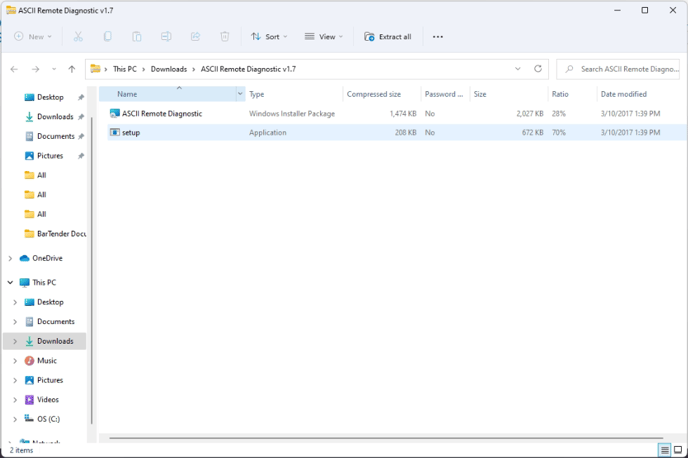Expand the OS (C:) drive node
The height and width of the screenshot is (458, 688).
coord(15,419)
